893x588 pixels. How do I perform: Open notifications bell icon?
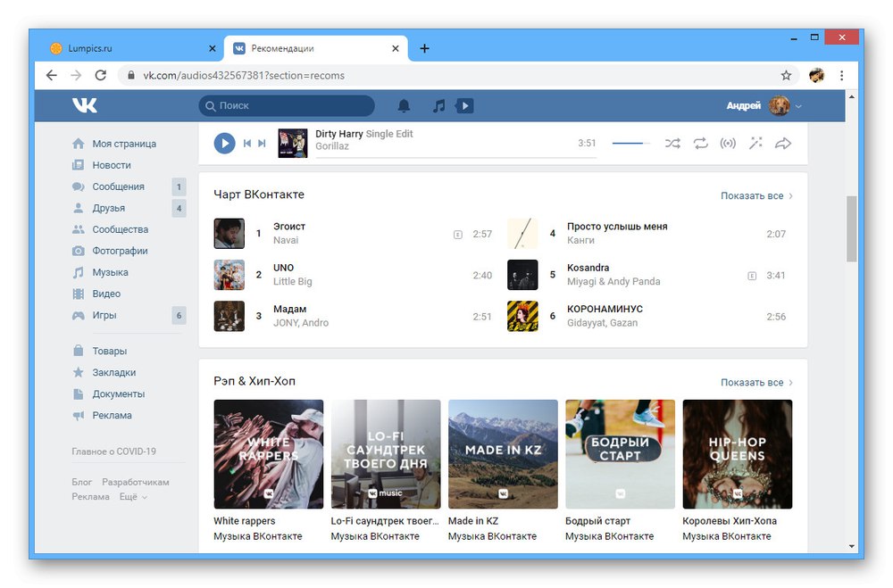404,106
